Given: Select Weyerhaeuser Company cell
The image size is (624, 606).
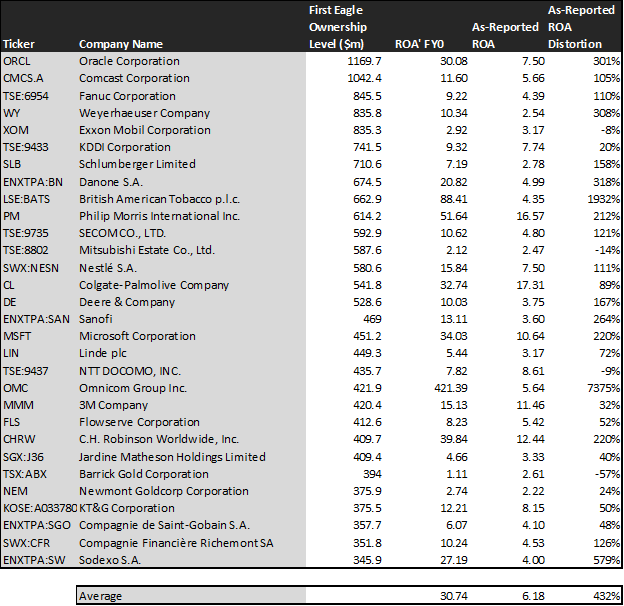Looking at the screenshot, I should tap(144, 113).
